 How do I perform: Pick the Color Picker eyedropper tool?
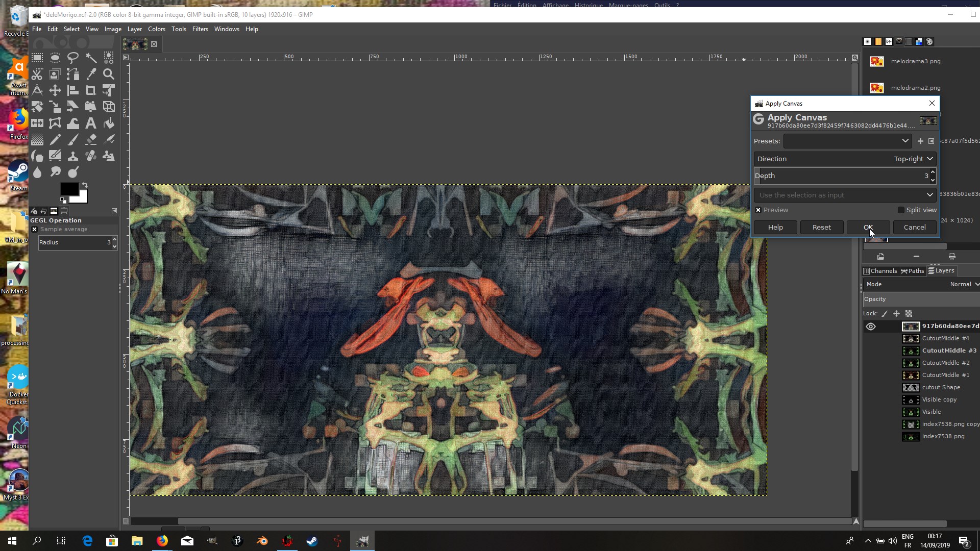91,74
